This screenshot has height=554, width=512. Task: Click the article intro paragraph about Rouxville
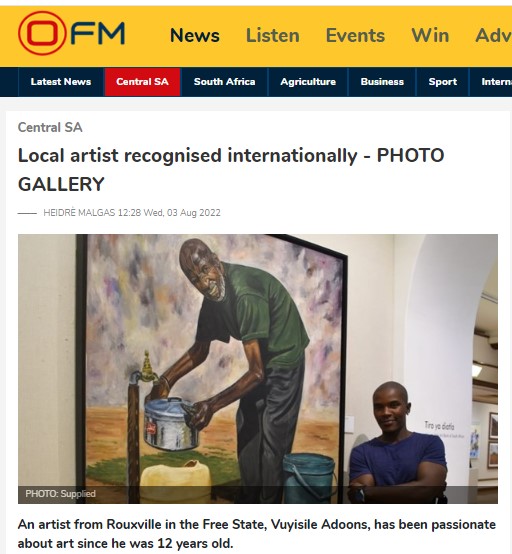click(257, 534)
